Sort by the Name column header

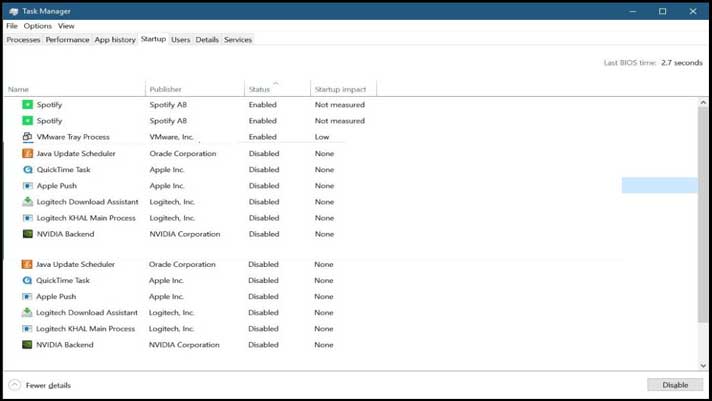click(75, 89)
